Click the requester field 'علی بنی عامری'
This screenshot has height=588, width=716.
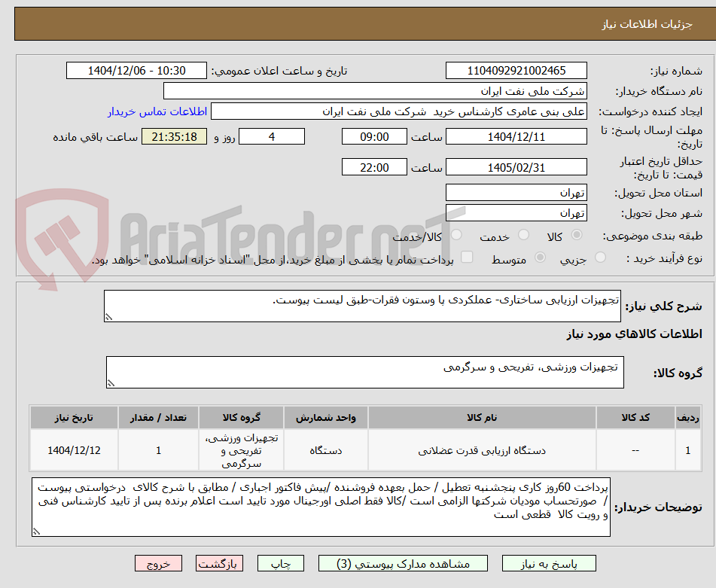click(x=398, y=111)
